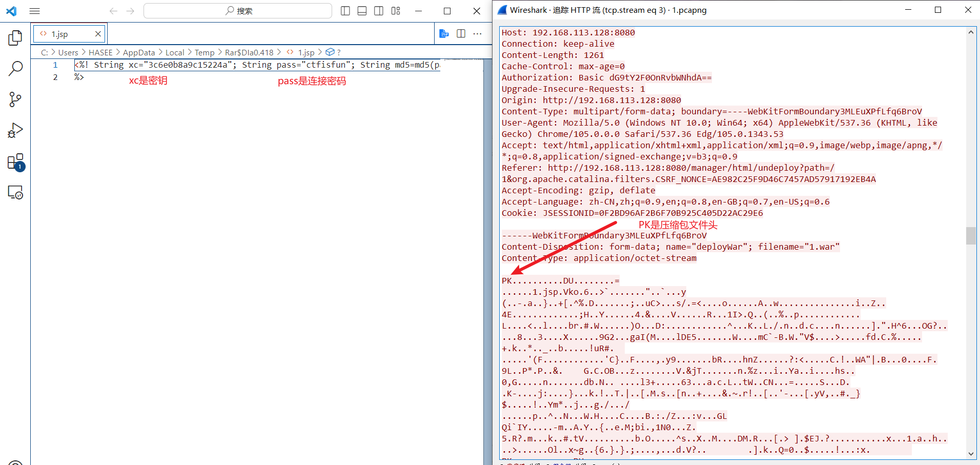This screenshot has width=980, height=465.
Task: Click the Content-Disposition filename="1.war" line
Action: point(670,247)
